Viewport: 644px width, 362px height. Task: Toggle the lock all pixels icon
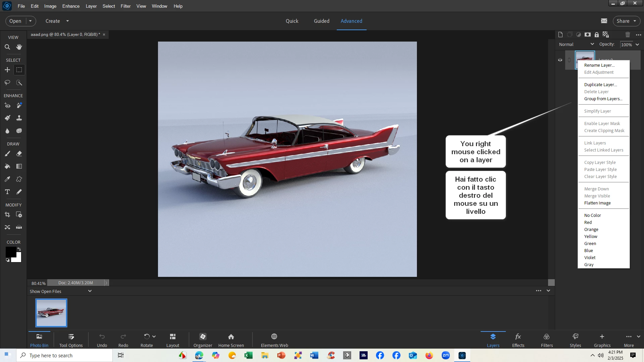click(597, 35)
